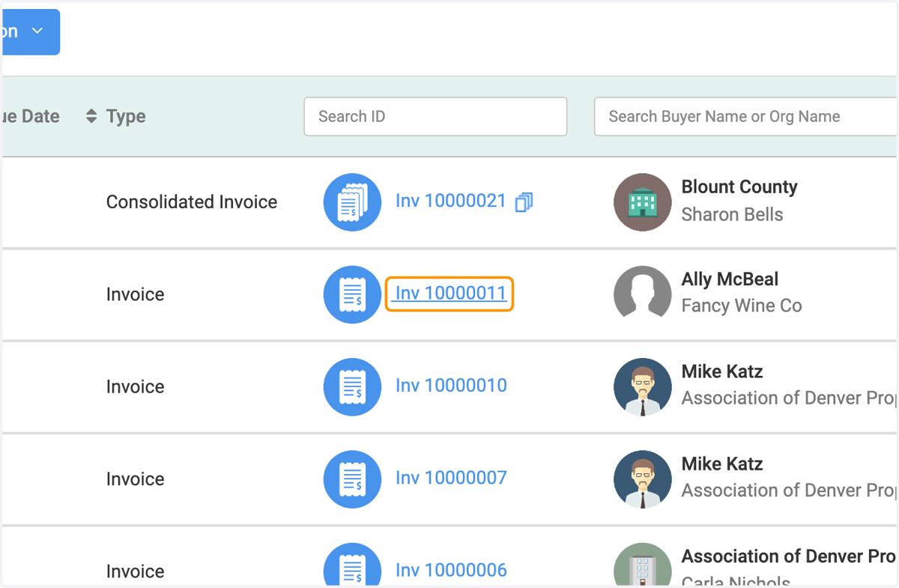Click the invoice icon for Inv 10000006

[352, 564]
